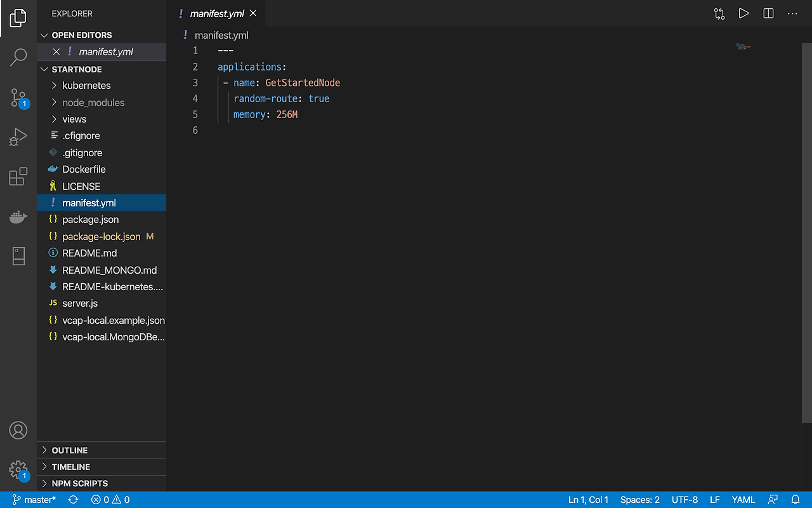Change indentation via Spaces: 2
The width and height of the screenshot is (812, 508).
(640, 500)
